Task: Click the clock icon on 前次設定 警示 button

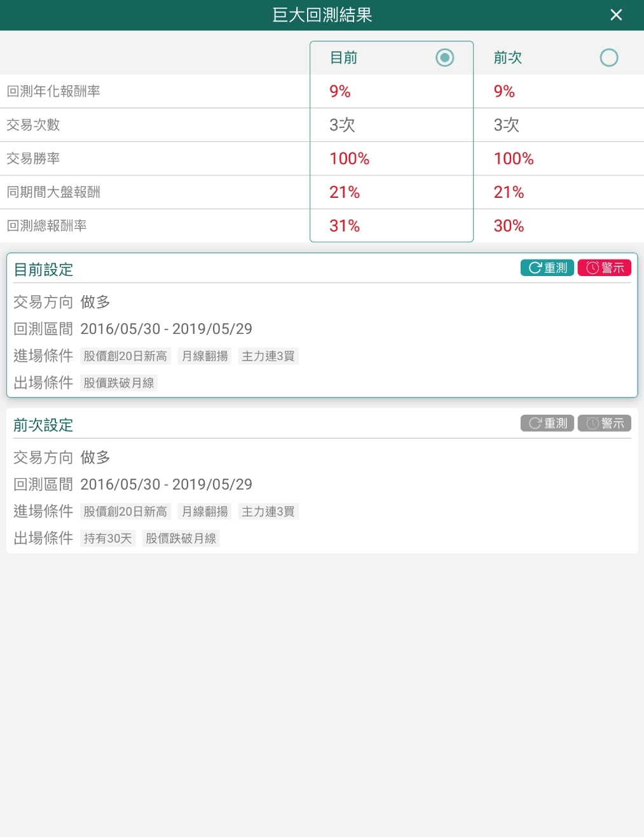Action: (x=591, y=423)
